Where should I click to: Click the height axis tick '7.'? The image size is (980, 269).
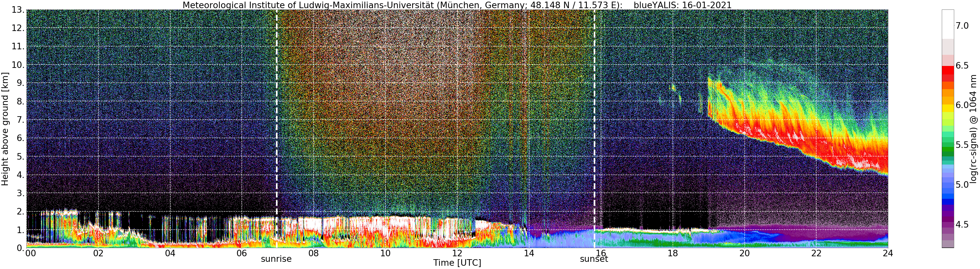(21, 120)
